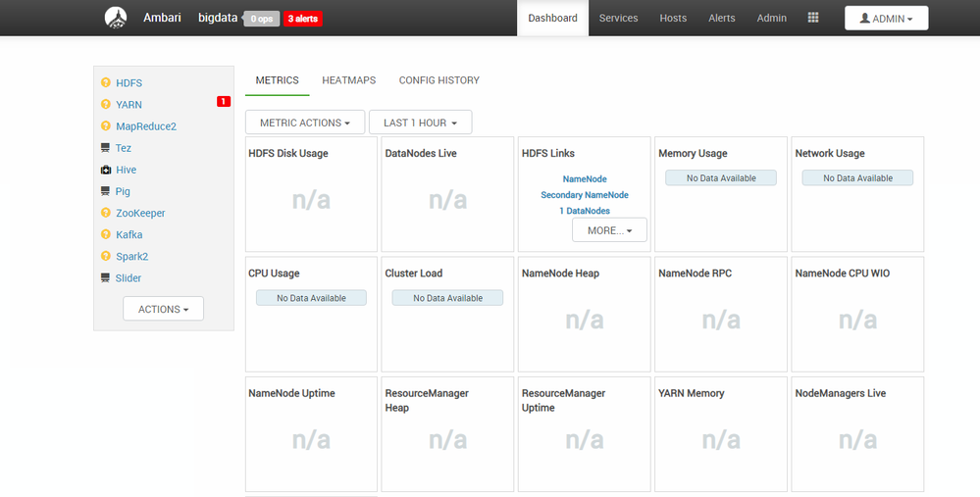Image resolution: width=980 pixels, height=497 pixels.
Task: Open the Kafka service link
Action: click(x=129, y=234)
